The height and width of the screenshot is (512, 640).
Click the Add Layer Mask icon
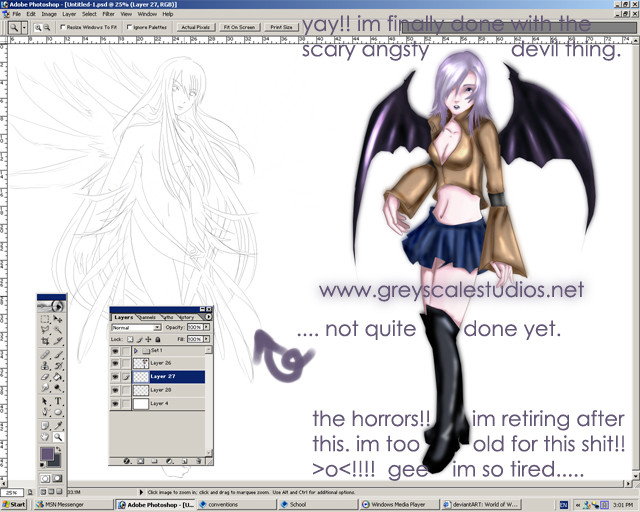pos(141,461)
